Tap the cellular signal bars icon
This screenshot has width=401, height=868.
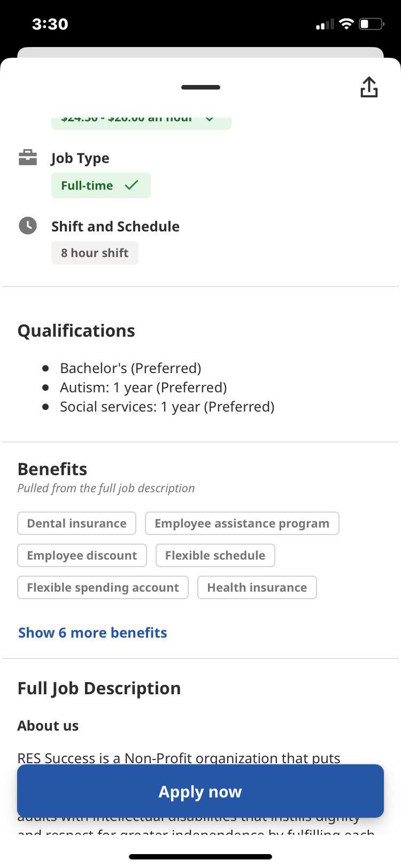click(325, 25)
